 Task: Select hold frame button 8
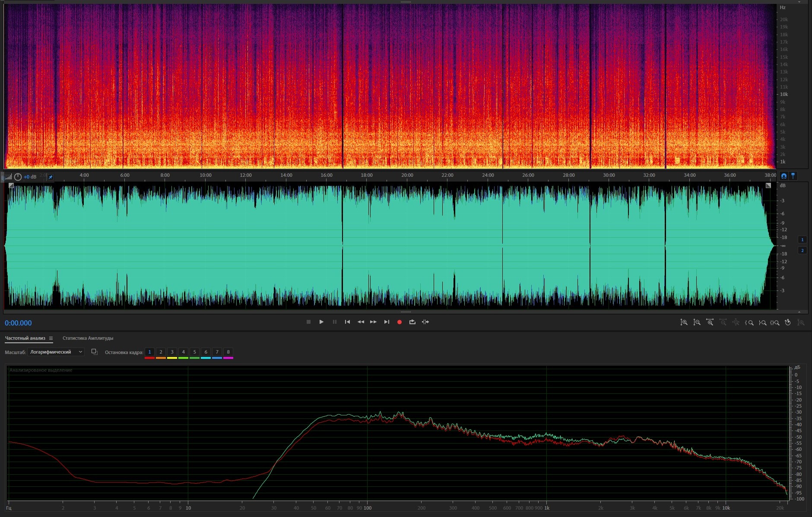point(228,352)
